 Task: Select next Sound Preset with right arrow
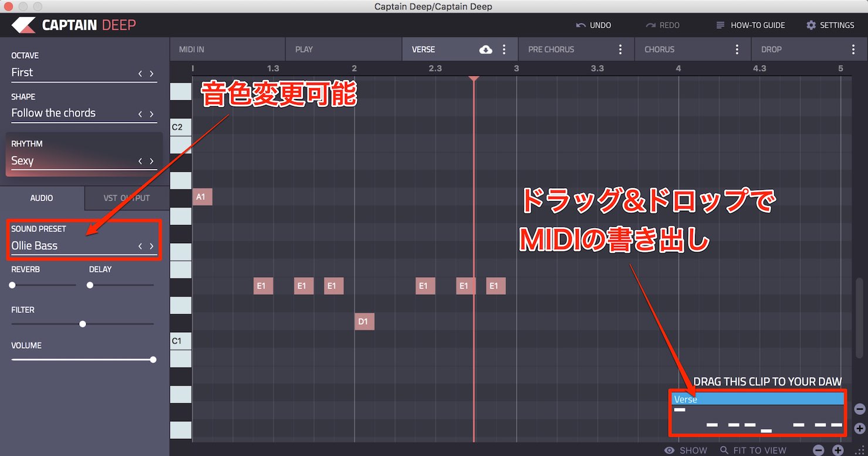click(152, 246)
